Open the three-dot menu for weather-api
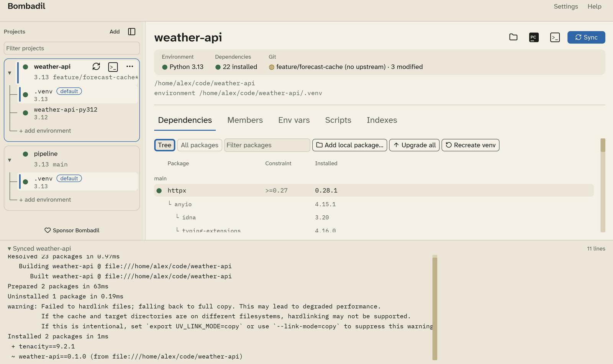Screen dimensions: 613x364 click(130, 67)
